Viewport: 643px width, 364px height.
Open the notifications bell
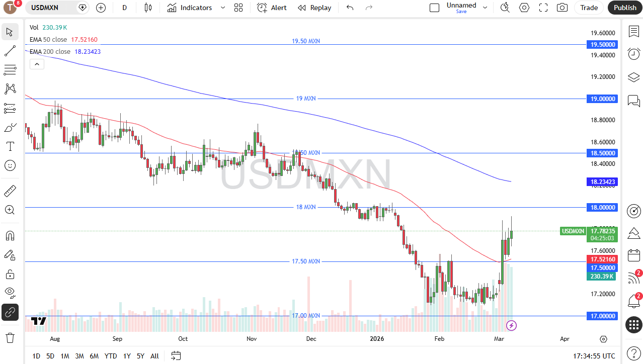pyautogui.click(x=633, y=301)
